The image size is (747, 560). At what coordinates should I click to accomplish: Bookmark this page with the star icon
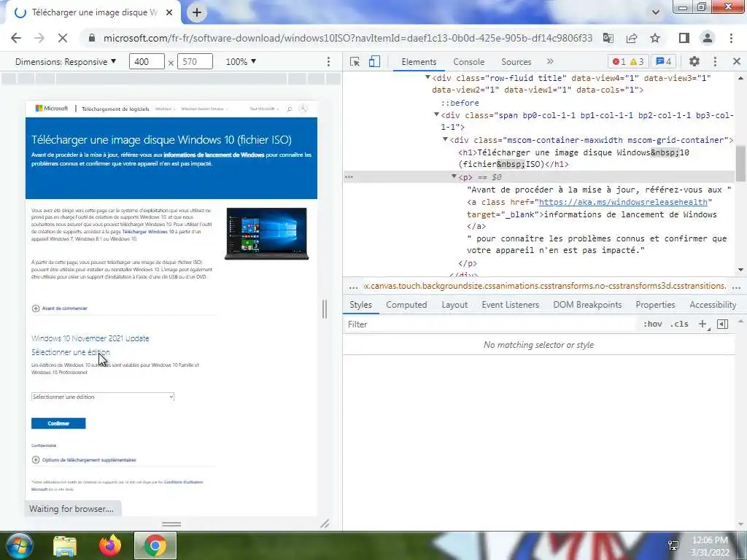(655, 38)
